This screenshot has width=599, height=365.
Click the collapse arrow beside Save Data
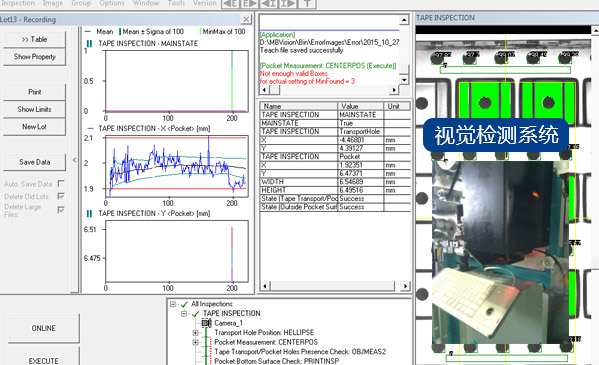74,160
